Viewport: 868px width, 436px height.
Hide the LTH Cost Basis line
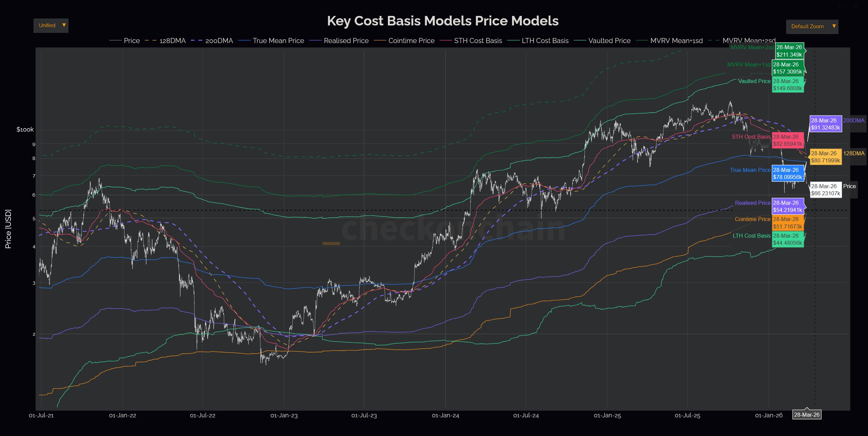click(x=545, y=41)
